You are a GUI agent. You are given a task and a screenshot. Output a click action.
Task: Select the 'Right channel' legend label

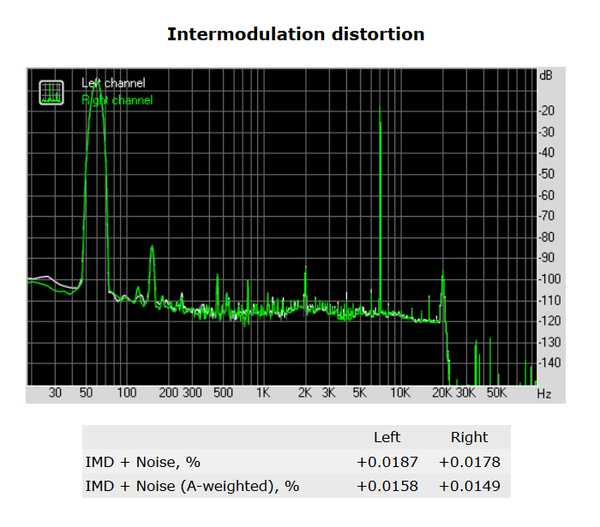click(x=117, y=100)
